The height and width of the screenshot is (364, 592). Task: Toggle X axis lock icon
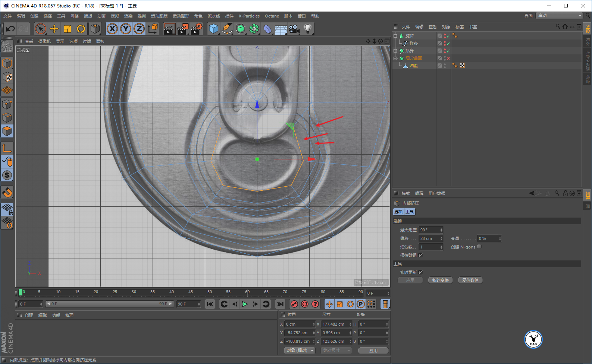coord(112,29)
